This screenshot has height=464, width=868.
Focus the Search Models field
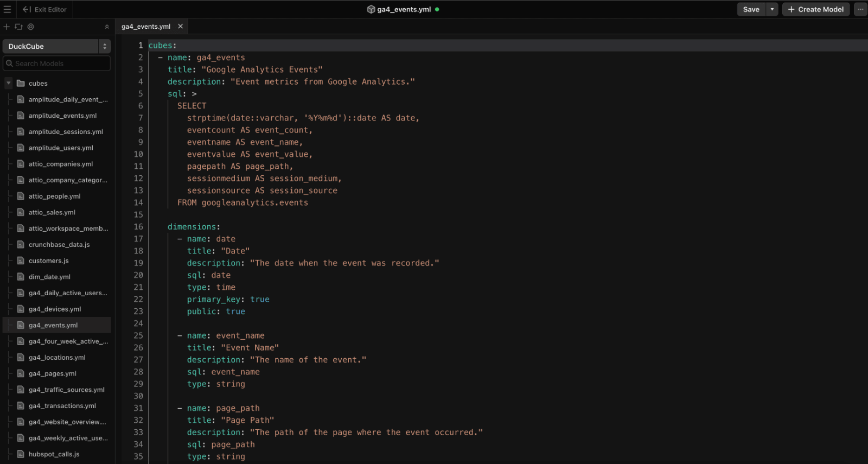click(x=56, y=63)
